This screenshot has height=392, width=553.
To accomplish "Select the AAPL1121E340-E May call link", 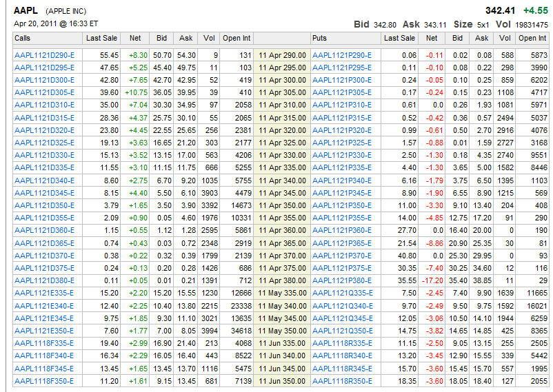I will point(44,305).
